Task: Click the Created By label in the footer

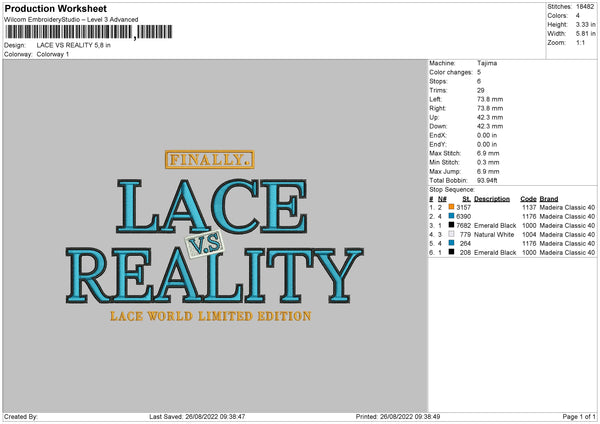Action: (21, 416)
